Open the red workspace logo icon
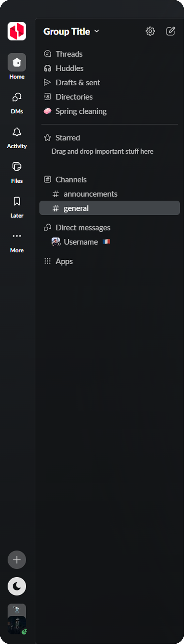The height and width of the screenshot is (644, 184). tap(17, 31)
